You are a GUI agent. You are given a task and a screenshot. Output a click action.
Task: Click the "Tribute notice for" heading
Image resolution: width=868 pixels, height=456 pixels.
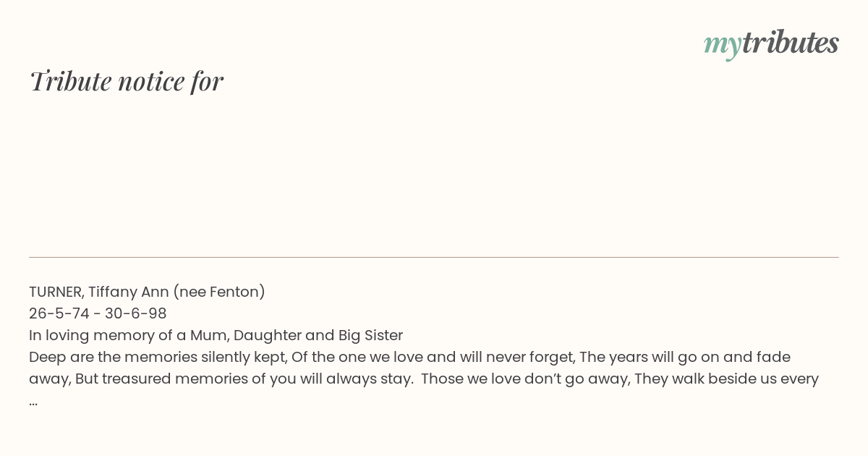[127, 81]
